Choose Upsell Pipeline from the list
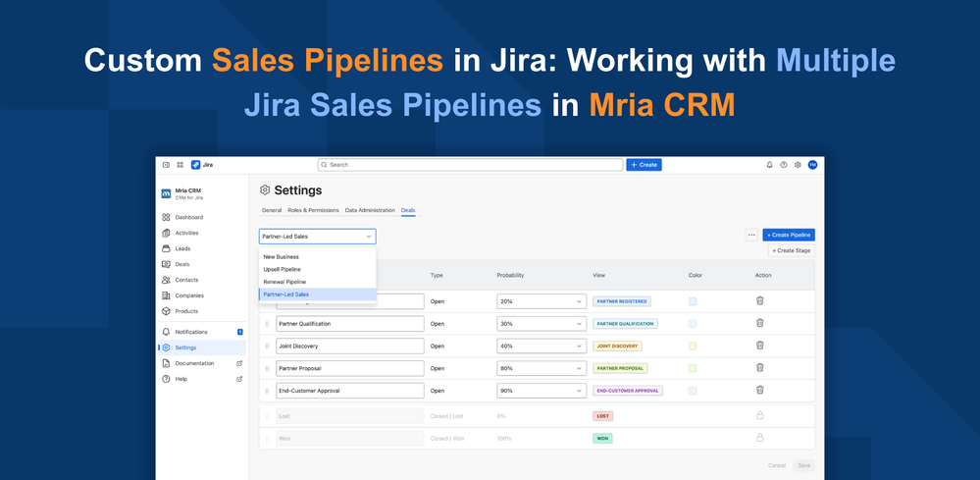The width and height of the screenshot is (980, 480). coord(318,269)
